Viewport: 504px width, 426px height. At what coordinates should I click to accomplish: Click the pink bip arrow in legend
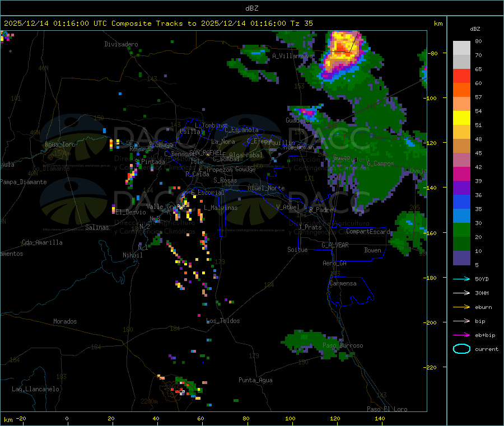(461, 321)
